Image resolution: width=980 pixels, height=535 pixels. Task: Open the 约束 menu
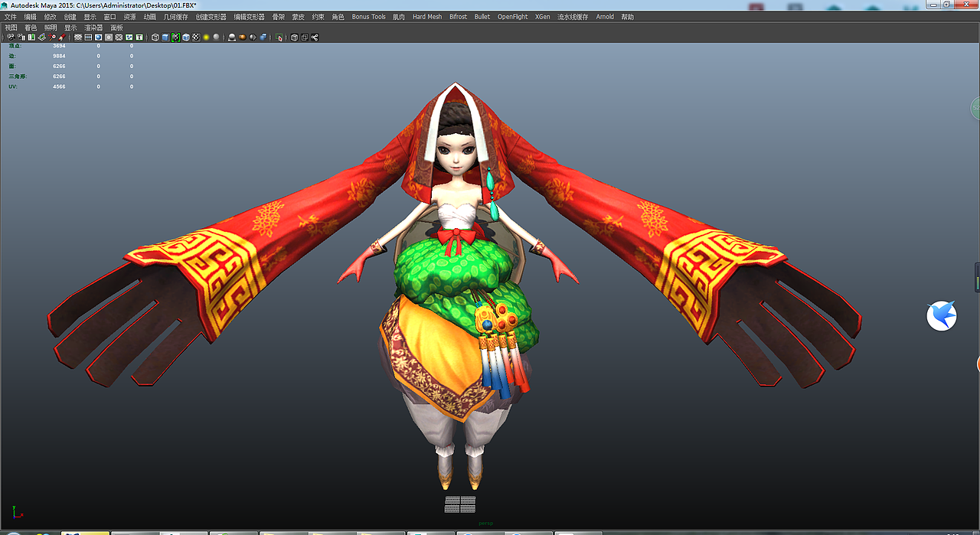coord(318,17)
